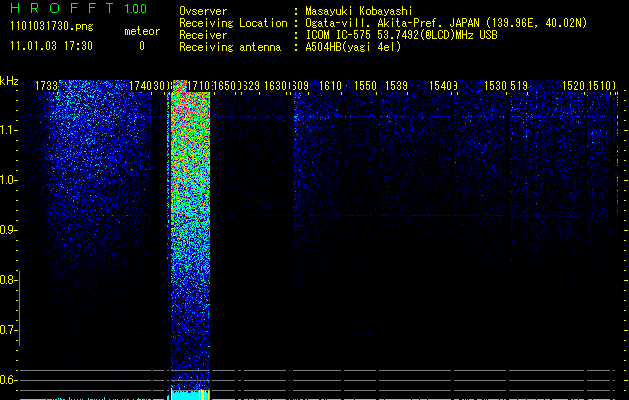
Task: Select the 1510 time marker
Action: (600, 86)
